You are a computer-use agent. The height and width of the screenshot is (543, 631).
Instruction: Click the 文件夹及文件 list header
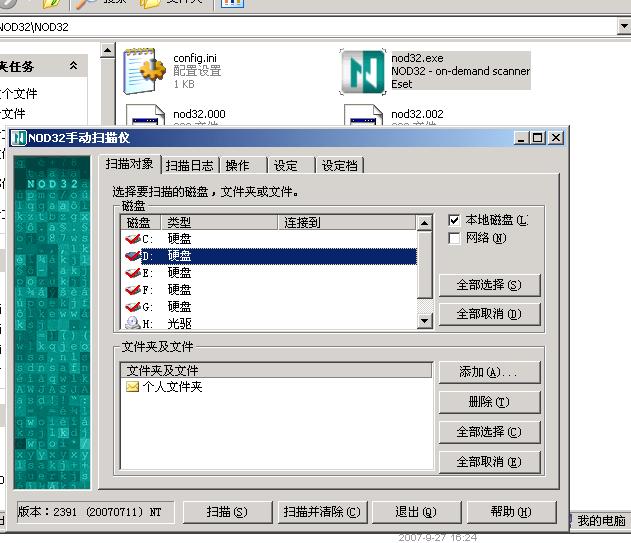tap(276, 370)
